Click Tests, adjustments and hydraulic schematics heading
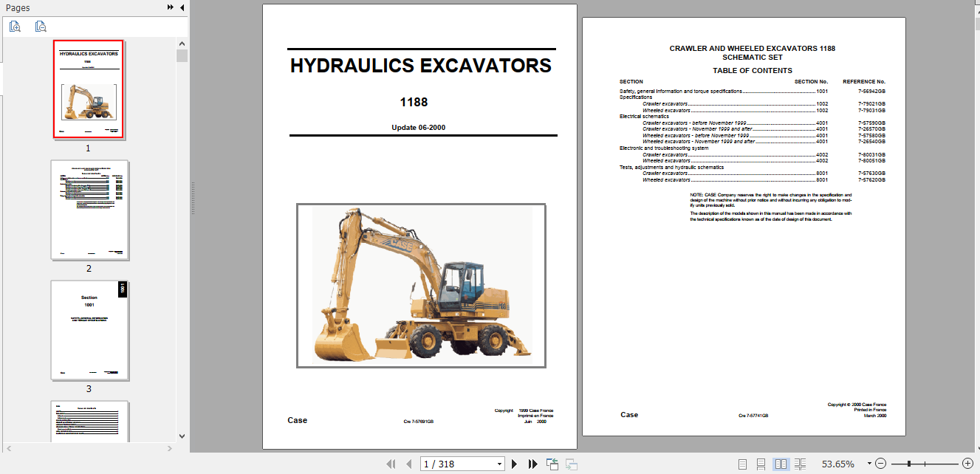 [671, 168]
